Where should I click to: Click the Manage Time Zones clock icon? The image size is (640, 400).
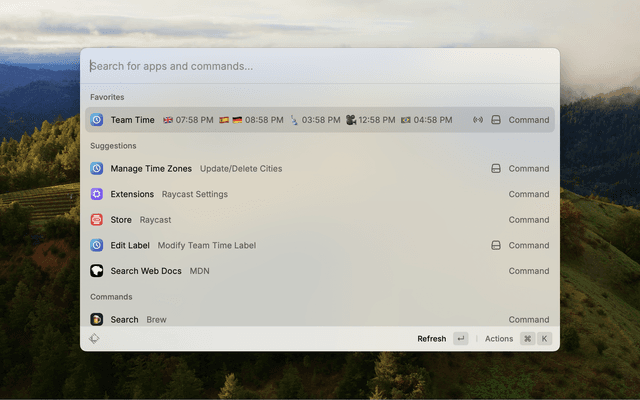[x=97, y=169]
